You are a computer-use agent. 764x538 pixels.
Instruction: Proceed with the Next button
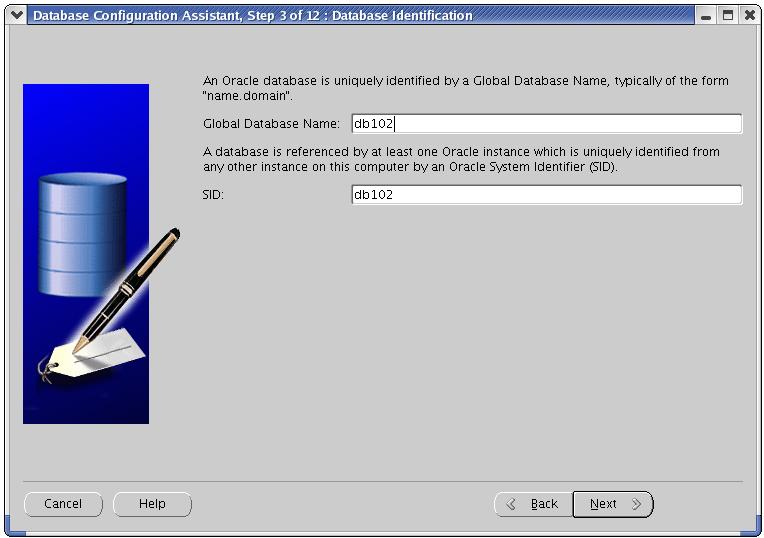pyautogui.click(x=612, y=504)
